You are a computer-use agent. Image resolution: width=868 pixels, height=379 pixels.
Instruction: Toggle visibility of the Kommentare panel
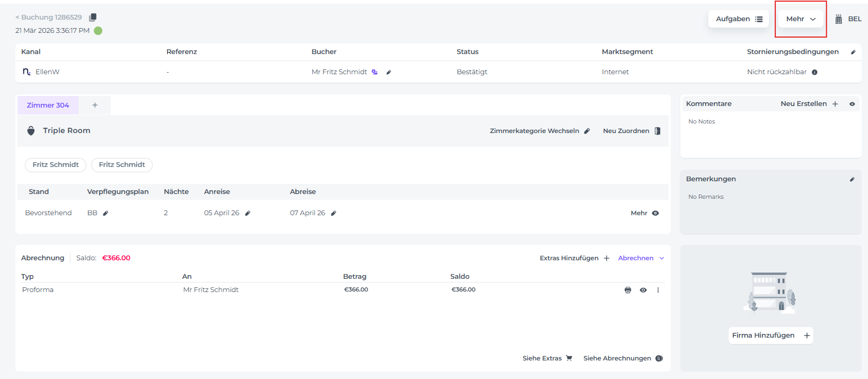[852, 104]
